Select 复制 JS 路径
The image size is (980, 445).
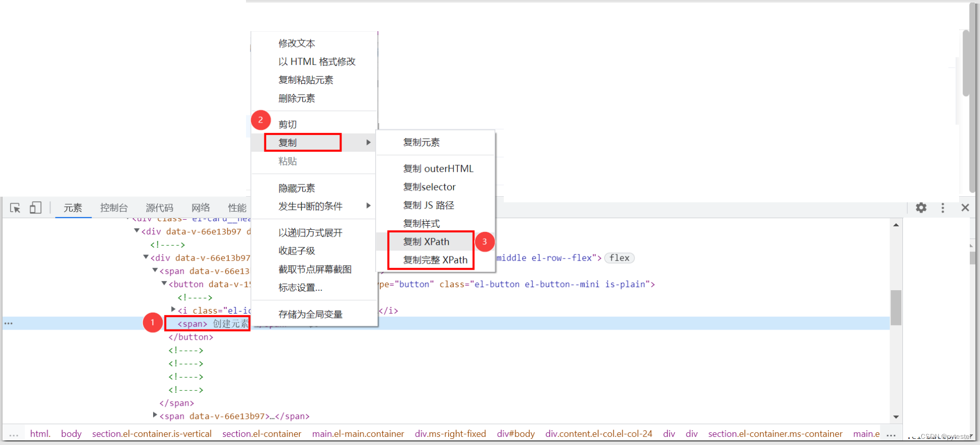435,205
